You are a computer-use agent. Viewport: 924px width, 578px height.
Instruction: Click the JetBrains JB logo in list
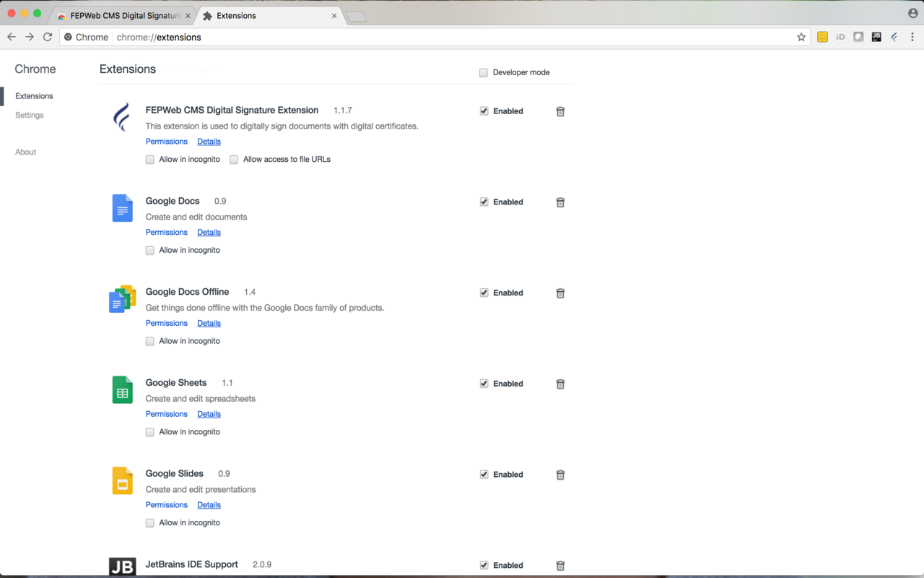[123, 566]
